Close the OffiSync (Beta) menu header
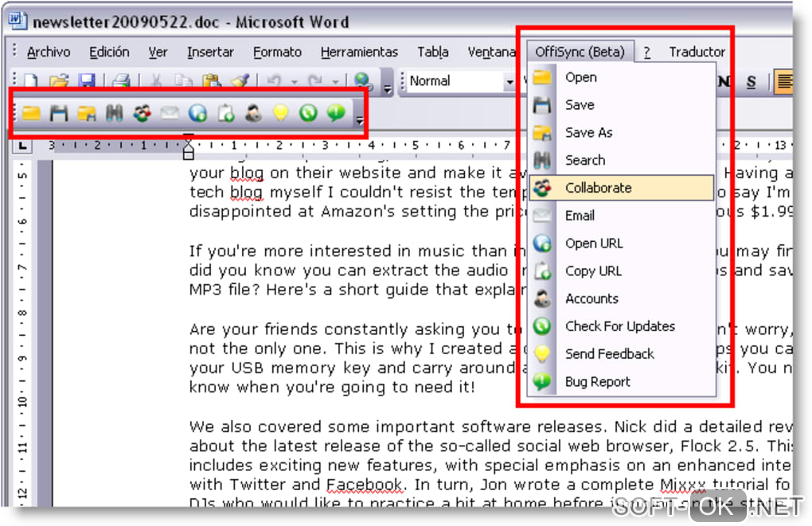The height and width of the screenshot is (526, 812). pyautogui.click(x=580, y=52)
